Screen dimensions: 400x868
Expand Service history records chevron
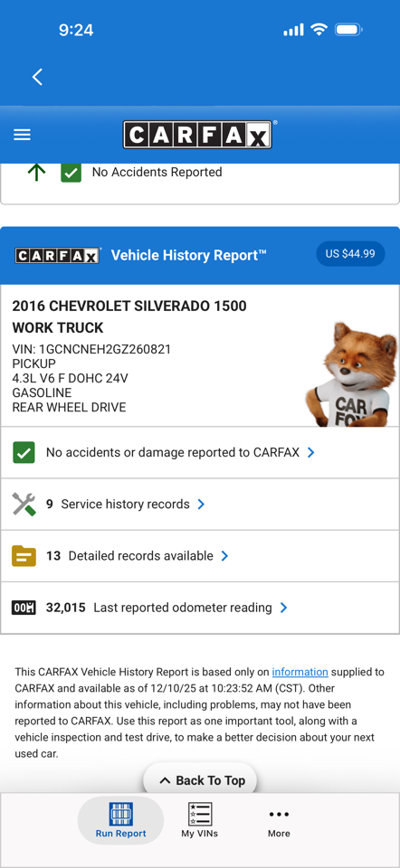[x=201, y=505]
